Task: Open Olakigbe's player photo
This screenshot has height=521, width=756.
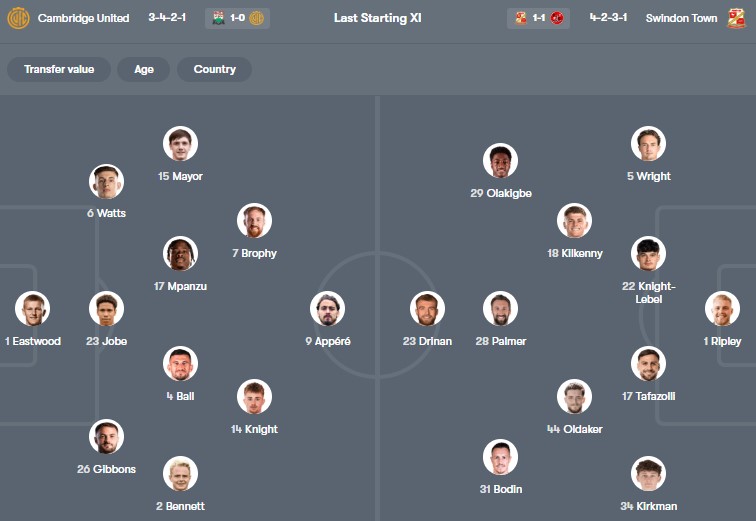Action: pos(500,161)
